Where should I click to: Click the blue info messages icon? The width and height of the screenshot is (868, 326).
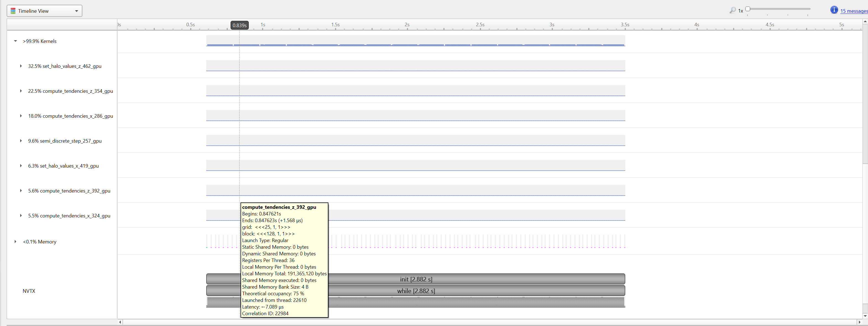click(834, 10)
